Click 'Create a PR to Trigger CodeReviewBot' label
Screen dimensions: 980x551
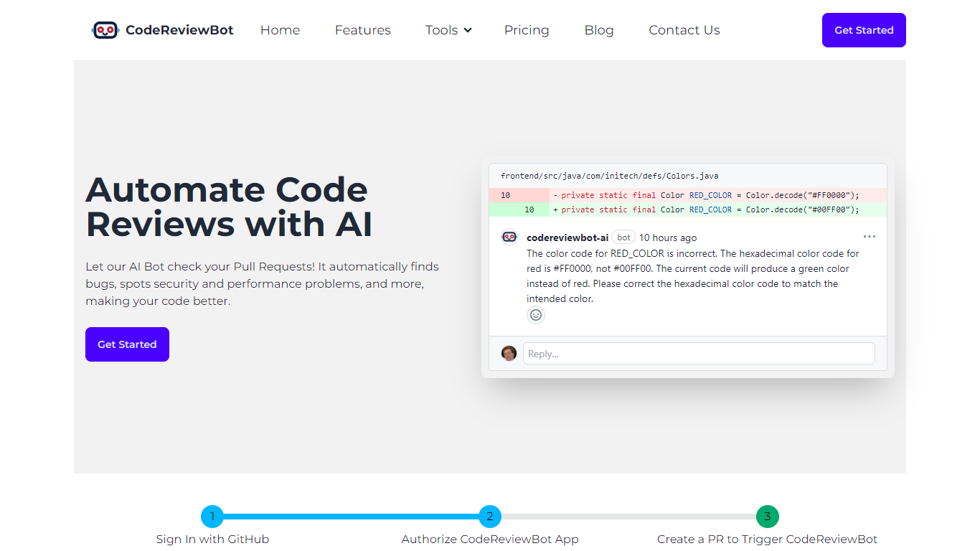coord(768,540)
